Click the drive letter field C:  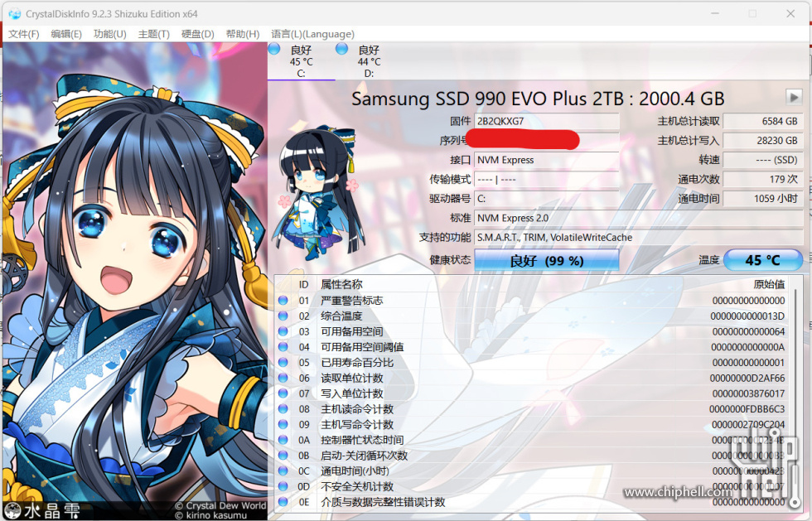547,198
